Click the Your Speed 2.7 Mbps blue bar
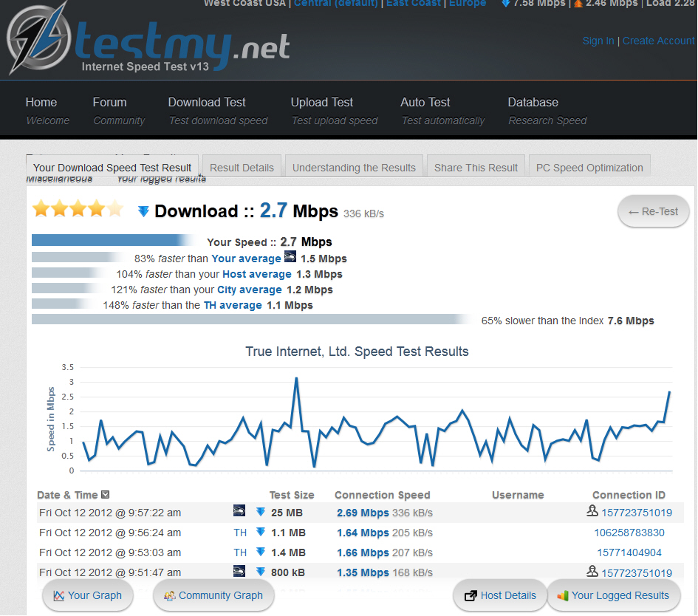The width and height of the screenshot is (698, 616). 114,240
